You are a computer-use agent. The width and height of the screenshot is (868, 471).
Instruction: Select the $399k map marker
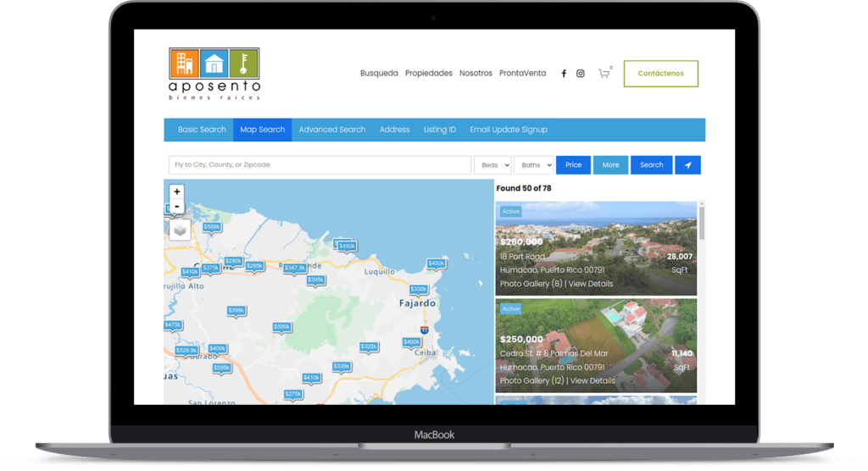(236, 310)
